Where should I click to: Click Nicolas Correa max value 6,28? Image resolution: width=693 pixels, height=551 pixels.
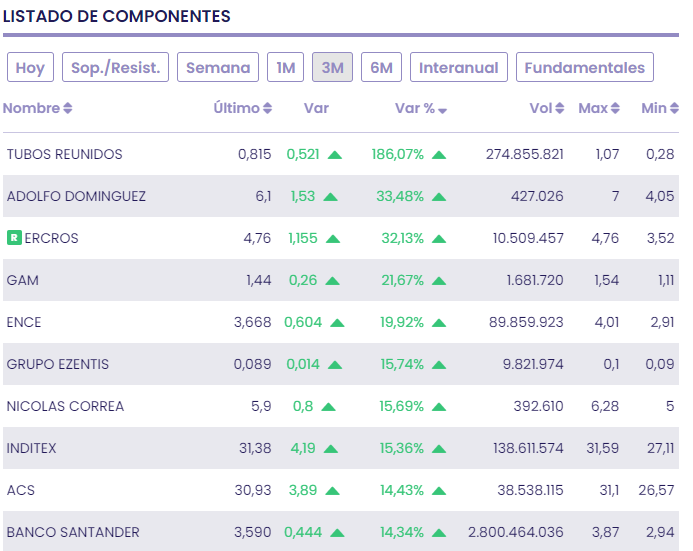pos(605,406)
